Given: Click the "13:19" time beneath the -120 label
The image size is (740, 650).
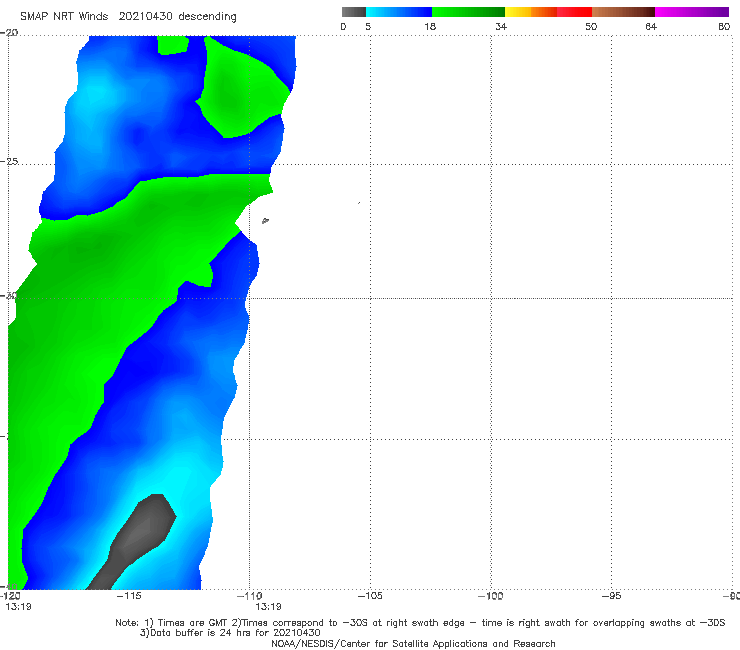Looking at the screenshot, I should [18, 607].
